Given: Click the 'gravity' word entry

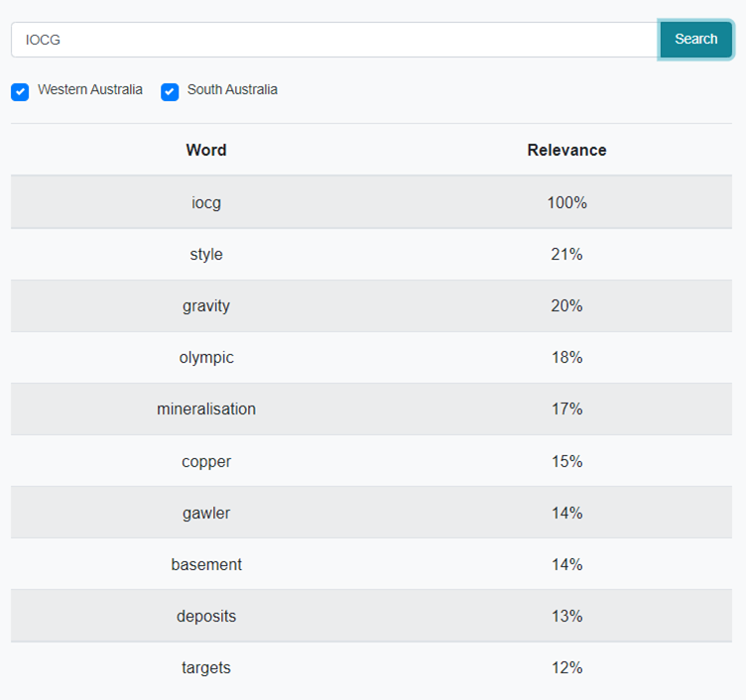Looking at the screenshot, I should point(206,306).
